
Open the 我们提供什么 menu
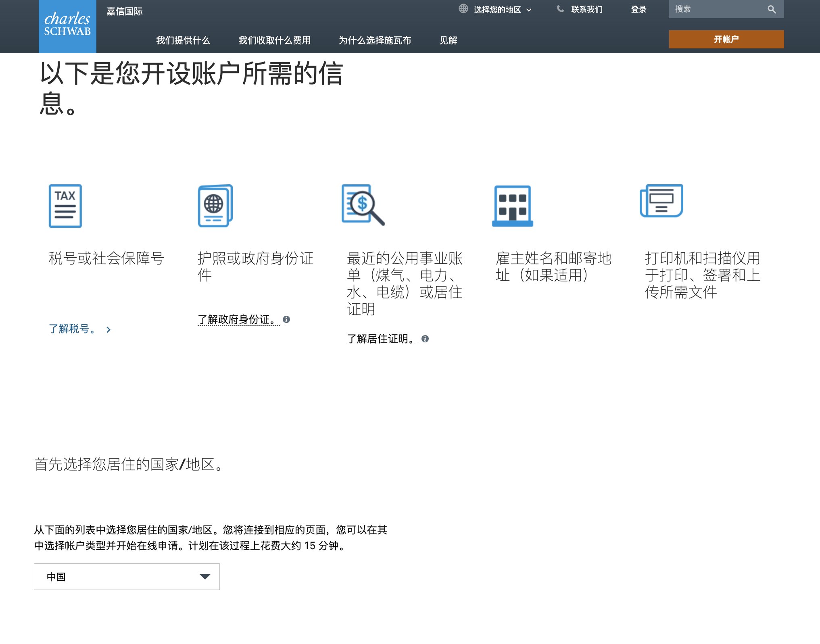pyautogui.click(x=183, y=40)
